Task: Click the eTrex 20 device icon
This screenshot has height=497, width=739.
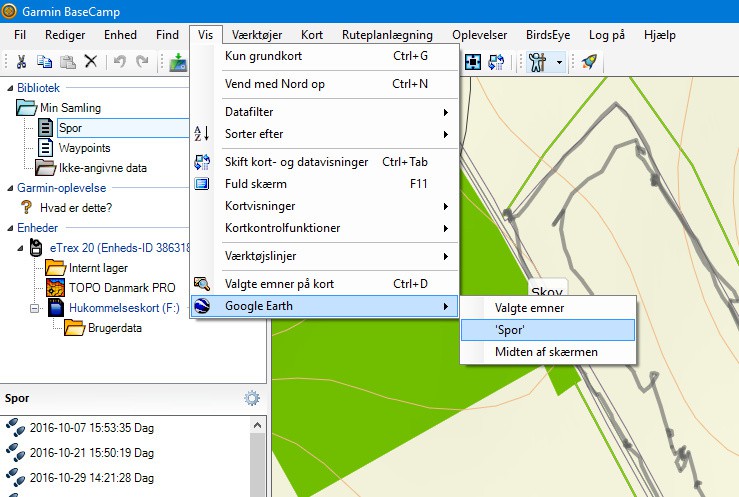Action: pos(36,248)
